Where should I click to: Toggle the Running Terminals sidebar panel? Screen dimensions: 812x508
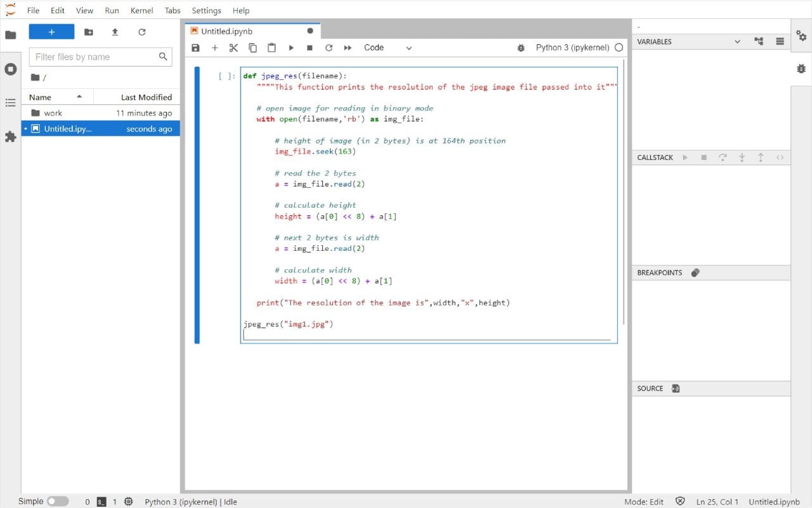10,69
